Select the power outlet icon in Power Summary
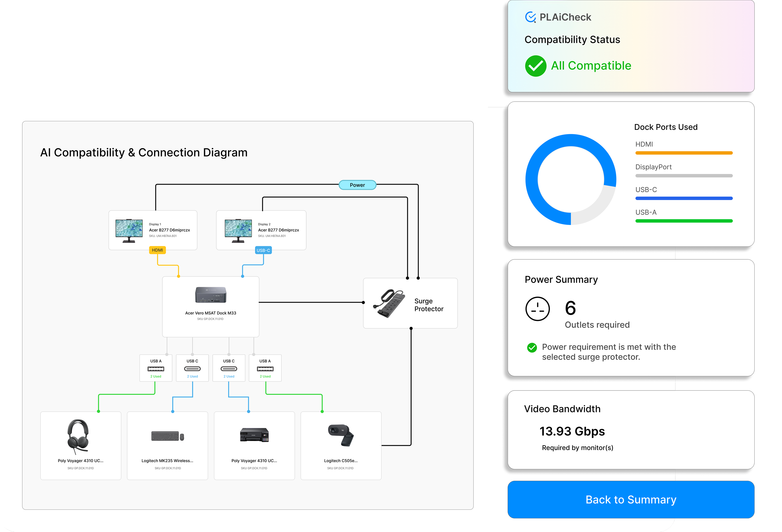782x532 pixels. [538, 309]
